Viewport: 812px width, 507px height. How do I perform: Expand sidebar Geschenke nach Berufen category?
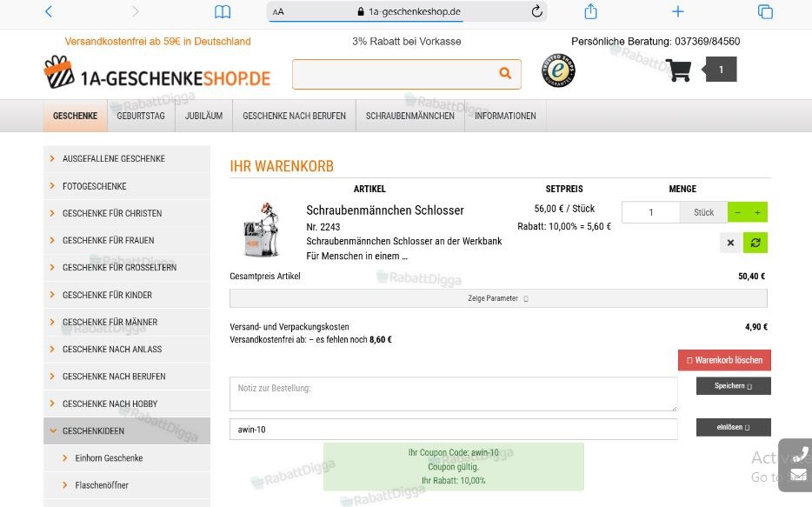tap(127, 376)
